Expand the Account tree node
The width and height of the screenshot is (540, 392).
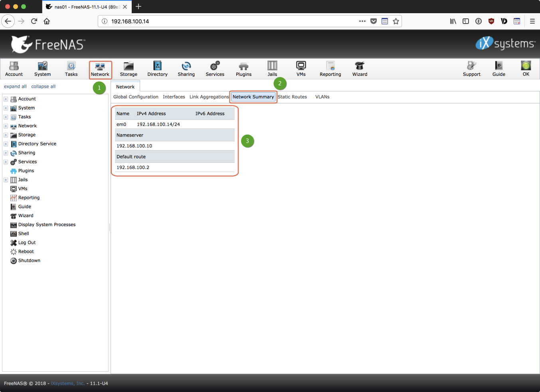coord(6,99)
